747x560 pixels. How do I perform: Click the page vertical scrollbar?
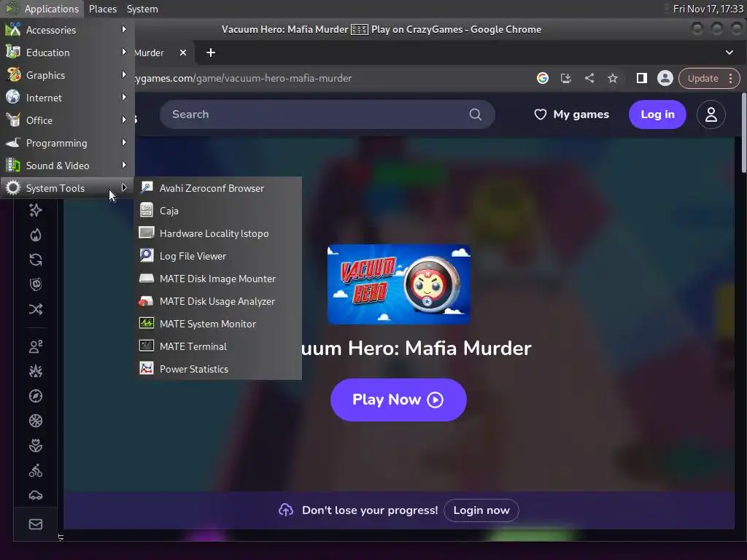743,133
